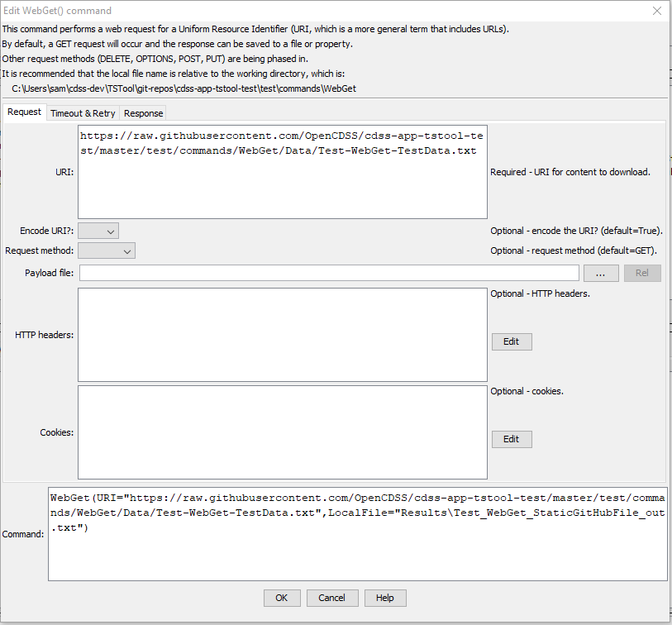Screen dimensions: 672x625
Task: Click the 'Optional - encode the URI?' hint
Action: click(576, 231)
